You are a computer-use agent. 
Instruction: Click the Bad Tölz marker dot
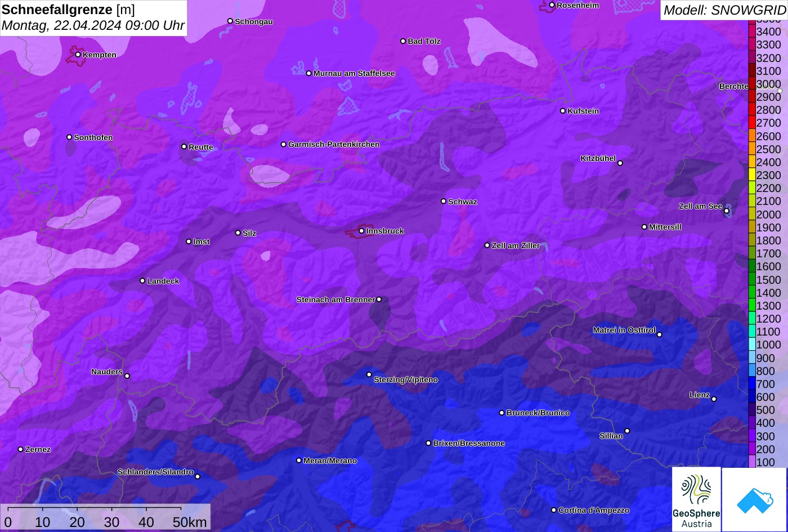pyautogui.click(x=403, y=41)
